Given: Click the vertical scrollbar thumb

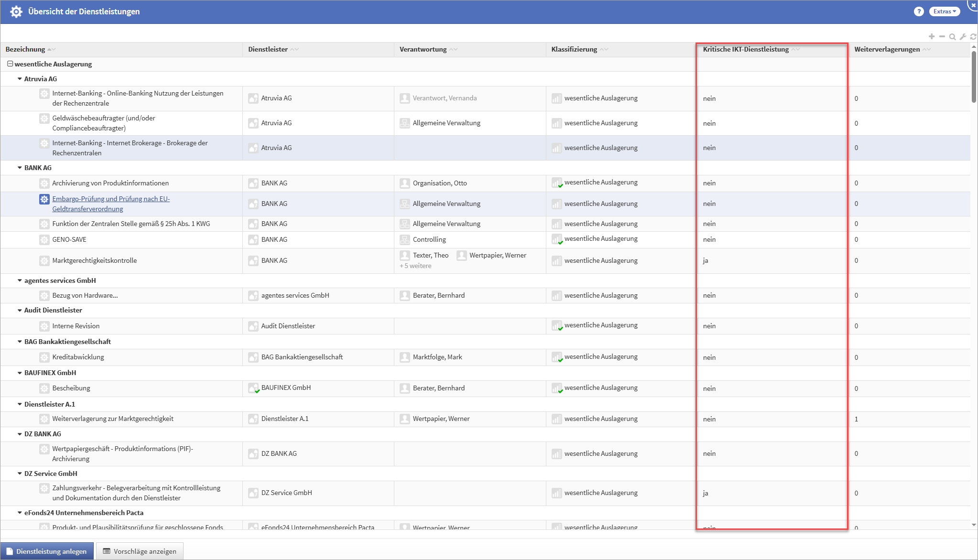Looking at the screenshot, I should [x=974, y=76].
